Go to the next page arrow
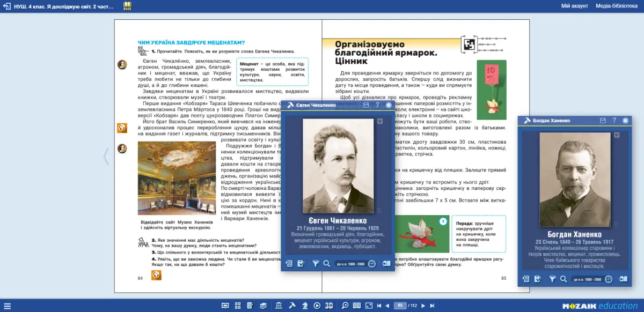The width and height of the screenshot is (644, 312). pyautogui.click(x=423, y=306)
